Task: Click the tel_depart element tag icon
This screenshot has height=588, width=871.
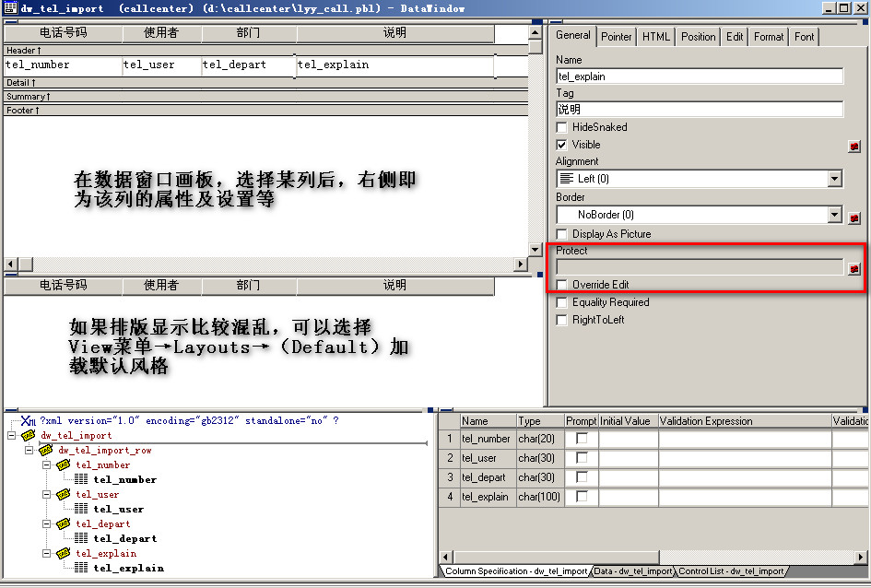Action: pos(64,523)
